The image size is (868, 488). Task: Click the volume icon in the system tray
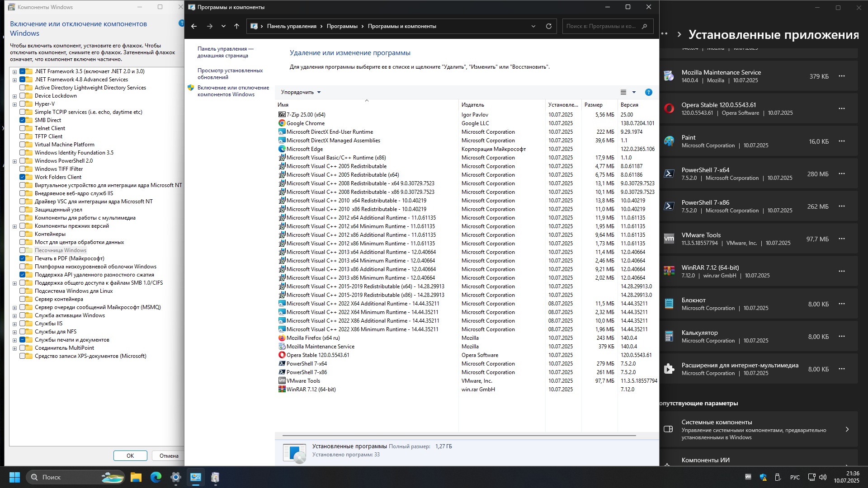823,477
